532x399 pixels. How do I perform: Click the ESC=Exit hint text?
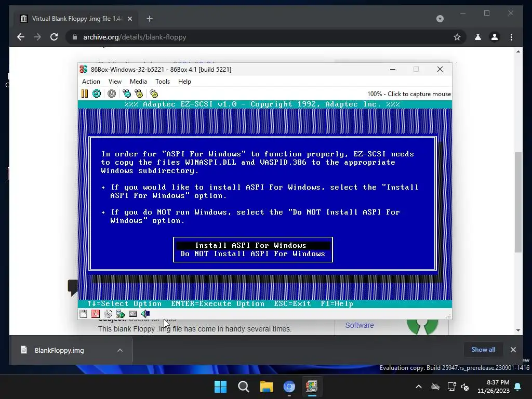coord(292,303)
